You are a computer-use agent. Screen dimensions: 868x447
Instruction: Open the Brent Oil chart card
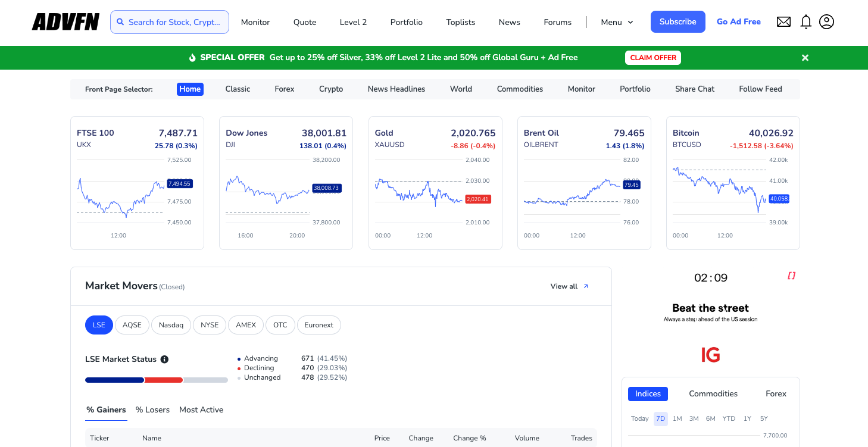[x=584, y=183]
